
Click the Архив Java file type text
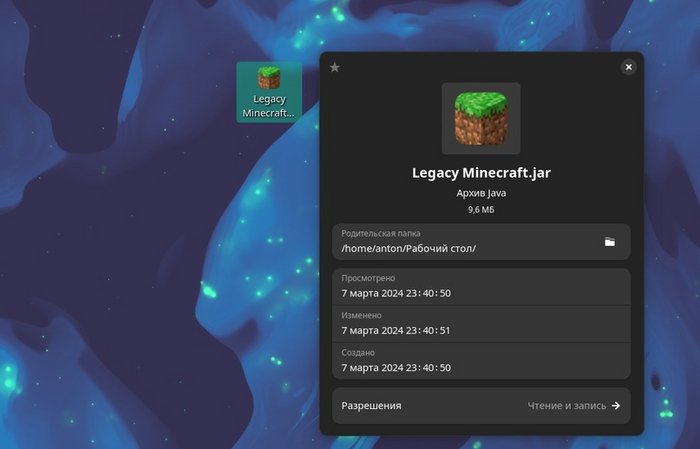[x=481, y=193]
